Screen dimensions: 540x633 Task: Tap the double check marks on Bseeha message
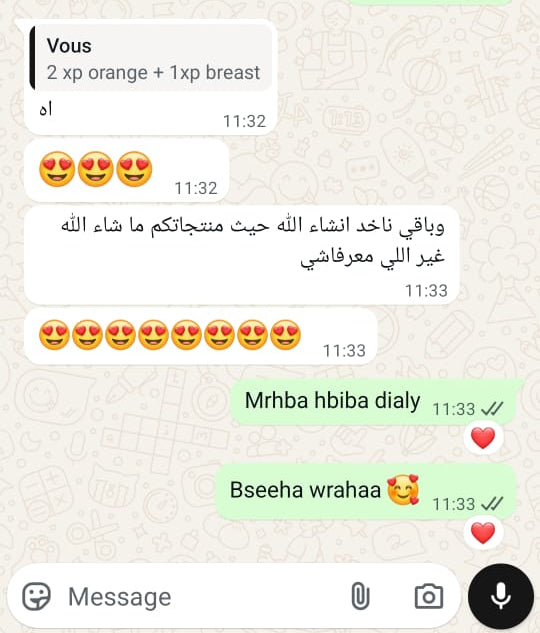(493, 504)
